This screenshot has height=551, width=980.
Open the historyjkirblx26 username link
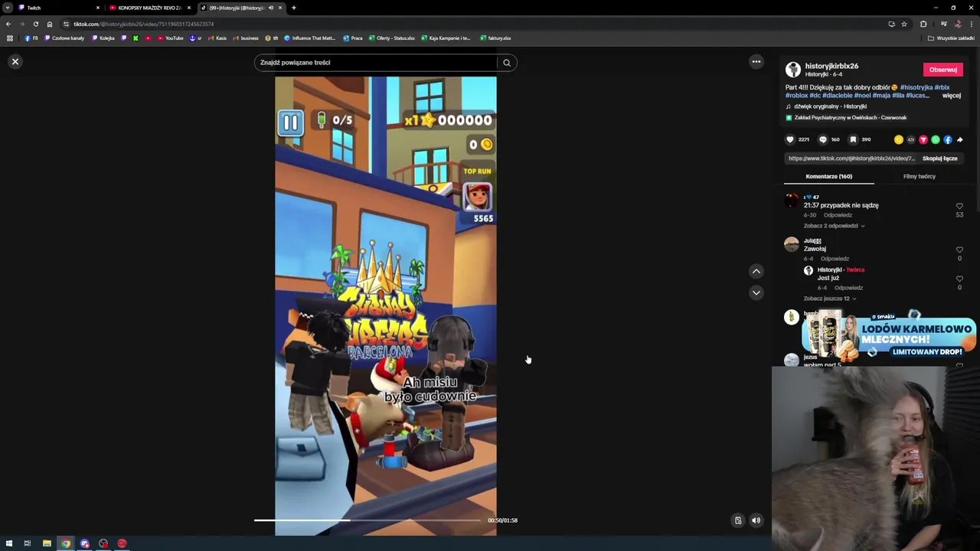pyautogui.click(x=831, y=67)
